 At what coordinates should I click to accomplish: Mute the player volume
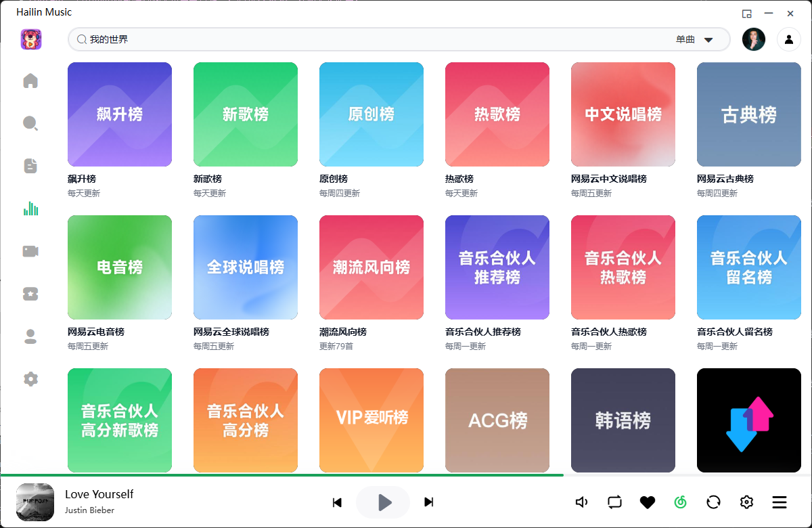pyautogui.click(x=581, y=502)
